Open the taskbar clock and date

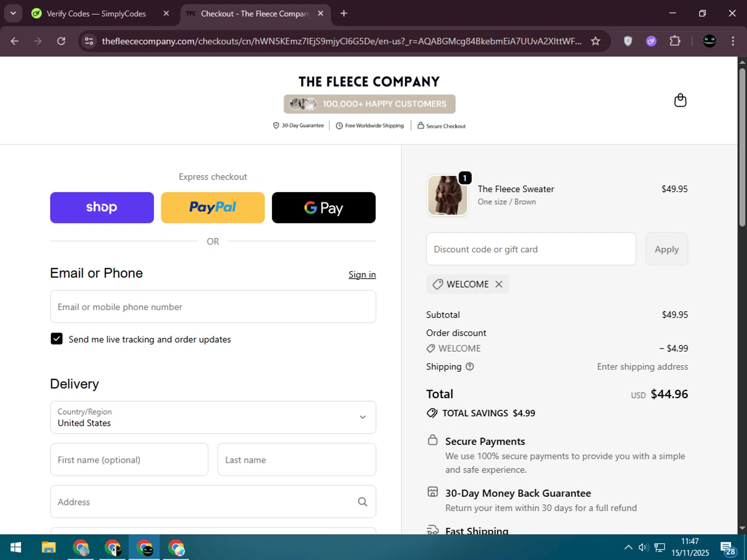(x=690, y=547)
